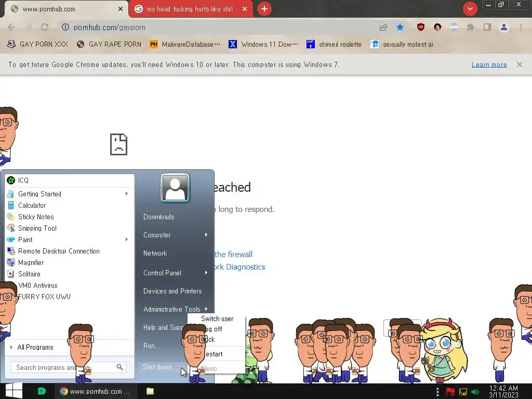Screen dimensions: 532x399
Task: Close the Google search tab
Action: pyautogui.click(x=245, y=9)
